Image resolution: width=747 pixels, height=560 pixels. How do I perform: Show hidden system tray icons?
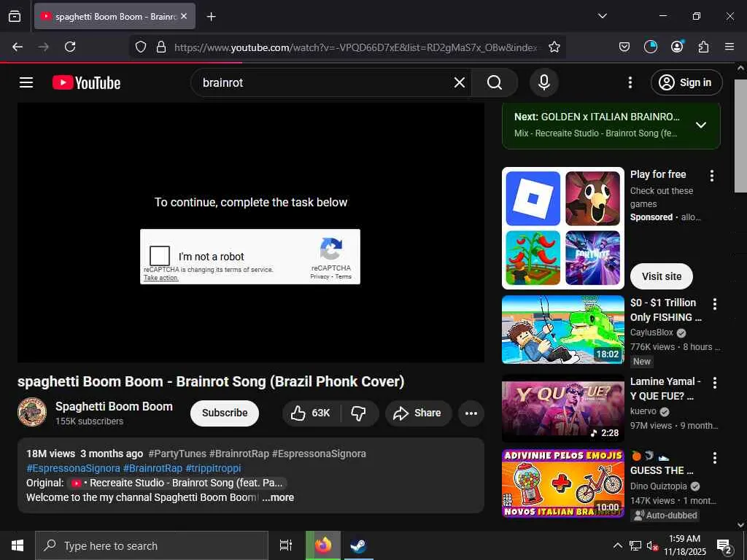(617, 545)
